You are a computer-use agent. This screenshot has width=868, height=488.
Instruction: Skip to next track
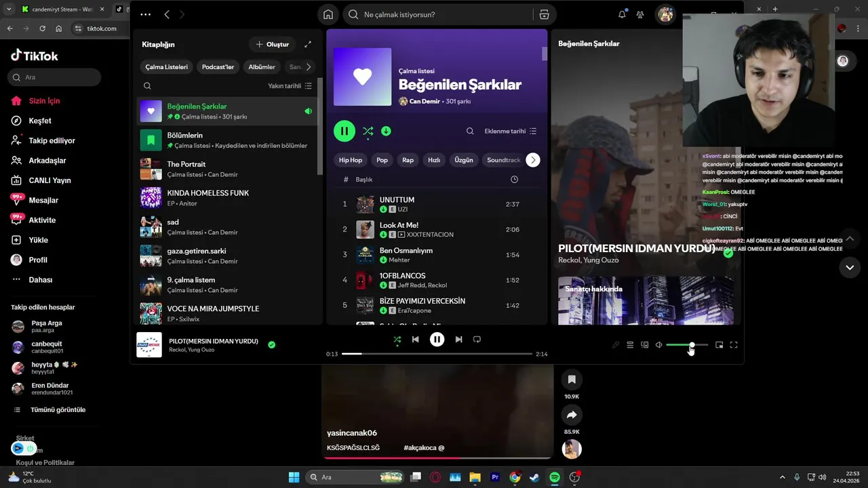[458, 340]
